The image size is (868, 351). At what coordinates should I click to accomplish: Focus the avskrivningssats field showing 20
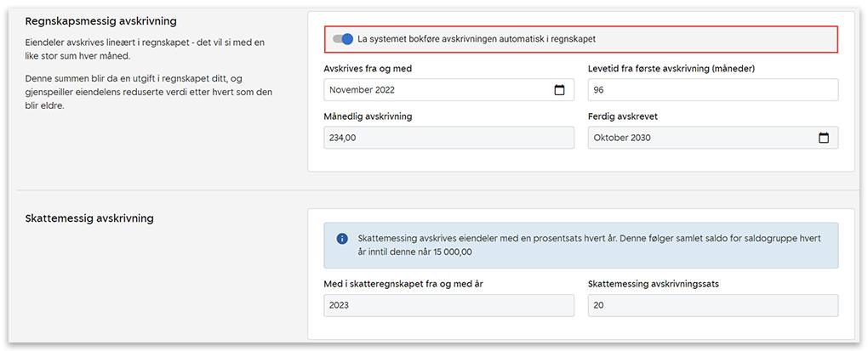pyautogui.click(x=712, y=305)
